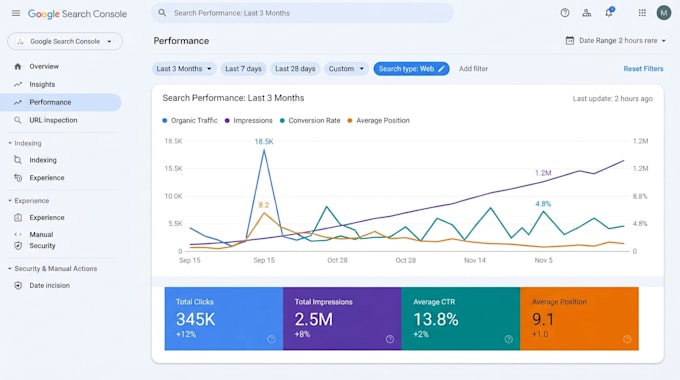
Task: Click the Last update: 2 hours ago text
Action: pos(612,98)
